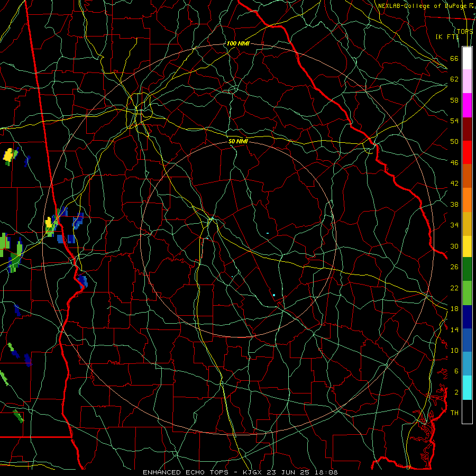The image size is (476, 476).
Task: Click the '58' legend value
Action: coord(454,100)
